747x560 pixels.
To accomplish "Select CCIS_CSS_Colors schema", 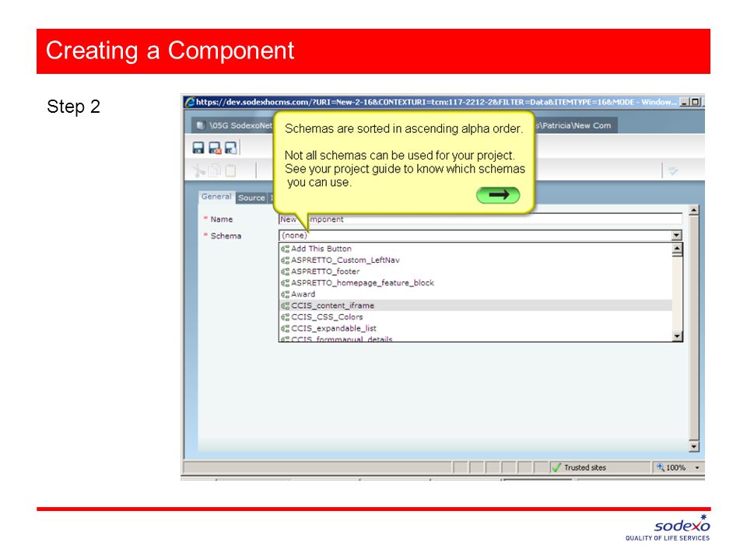I will tap(475, 317).
